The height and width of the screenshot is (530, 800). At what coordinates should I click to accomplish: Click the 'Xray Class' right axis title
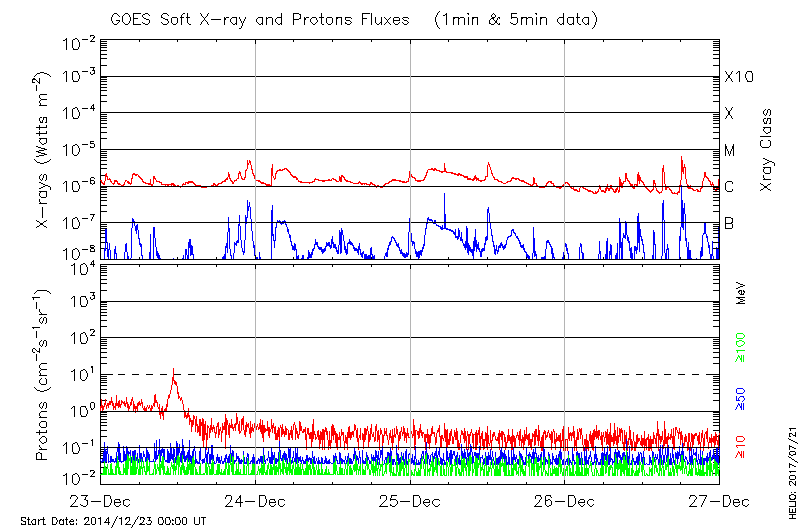click(767, 151)
